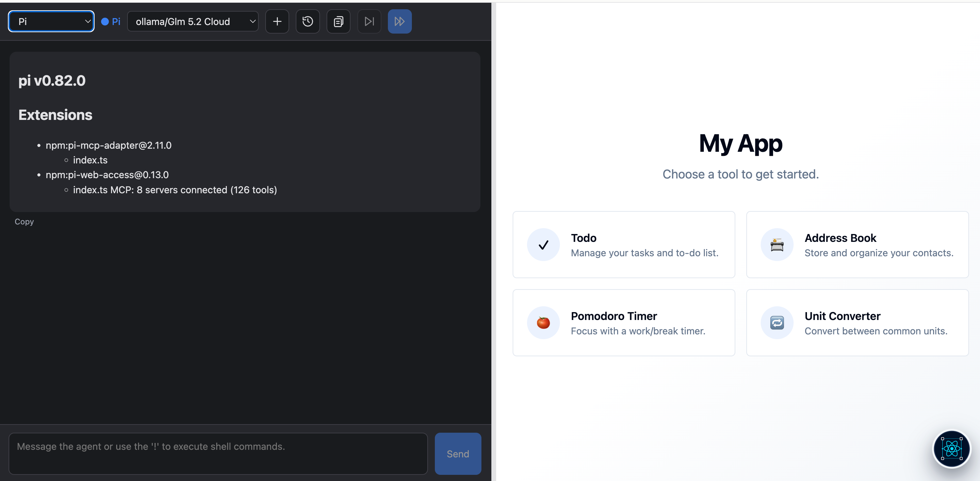
Task: Open the session history clock icon
Action: point(308,21)
